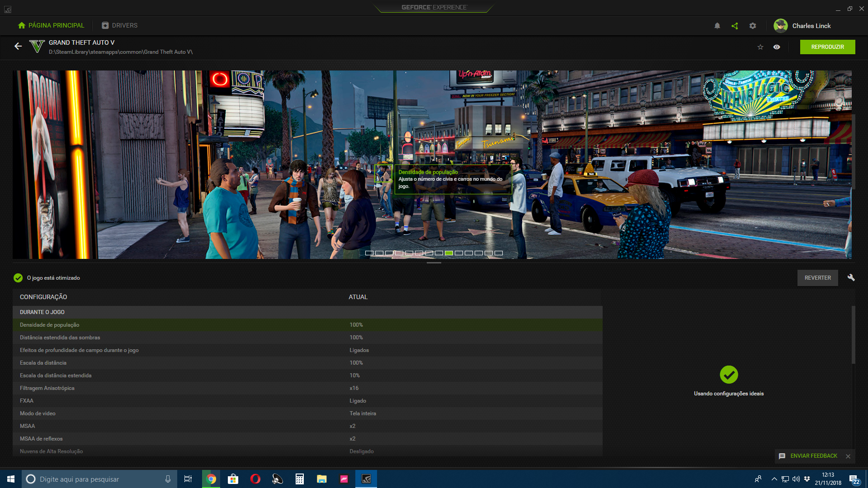This screenshot has height=488, width=868.
Task: Open Opera browser from taskbar
Action: pyautogui.click(x=255, y=479)
